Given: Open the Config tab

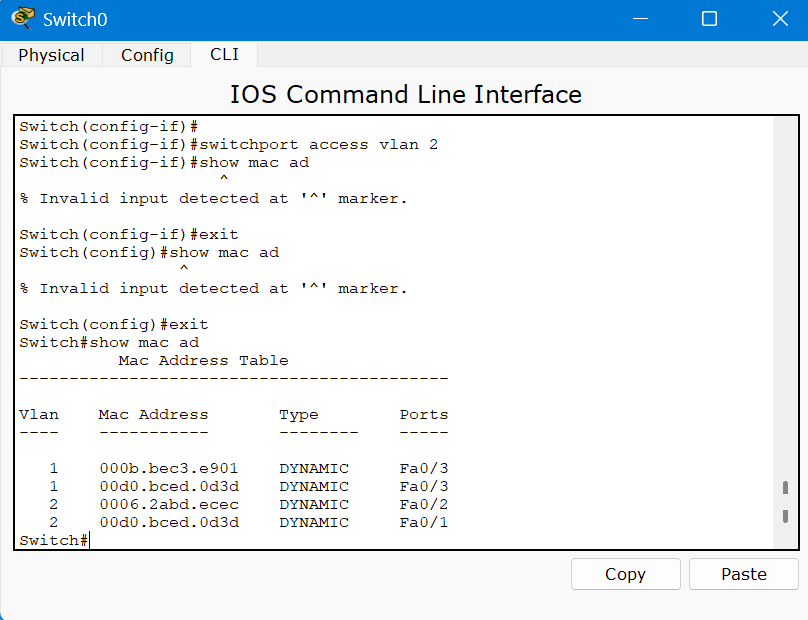Looking at the screenshot, I should click(x=147, y=55).
